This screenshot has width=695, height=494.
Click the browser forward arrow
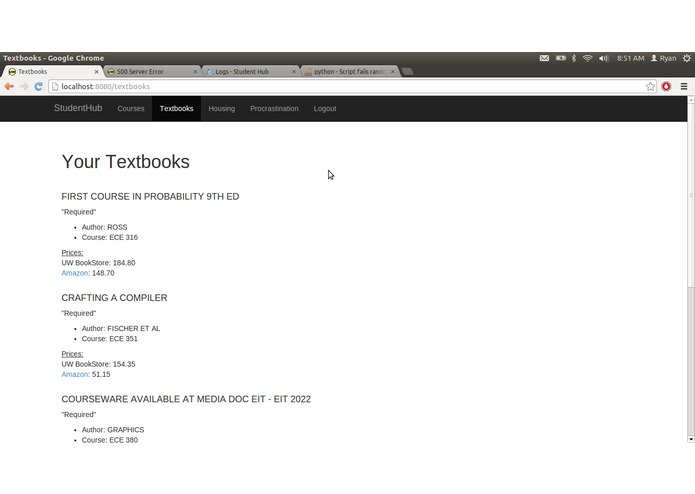pos(24,86)
